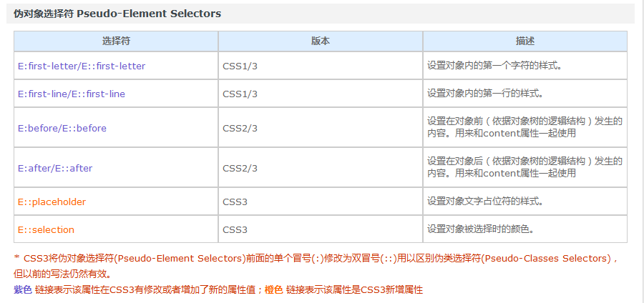Screen dimensions: 644x303
Task: Follow the E:before/E::before link
Action: click(62, 129)
